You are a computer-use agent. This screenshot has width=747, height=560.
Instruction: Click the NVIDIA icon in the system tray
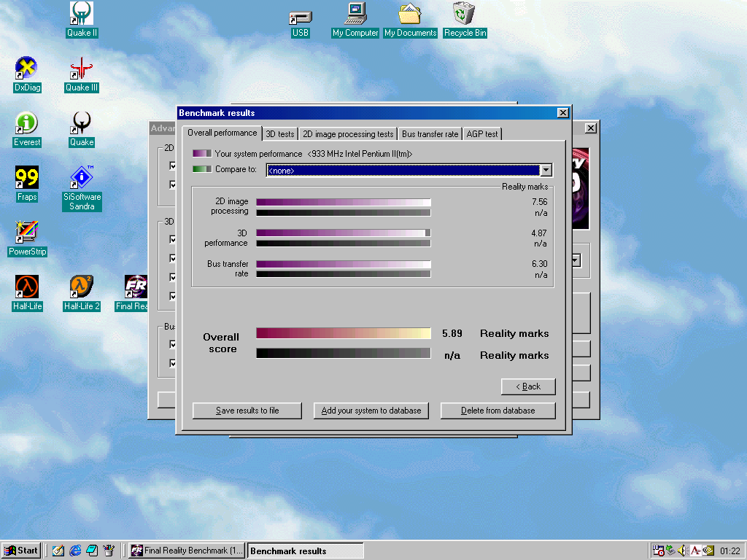click(x=708, y=551)
